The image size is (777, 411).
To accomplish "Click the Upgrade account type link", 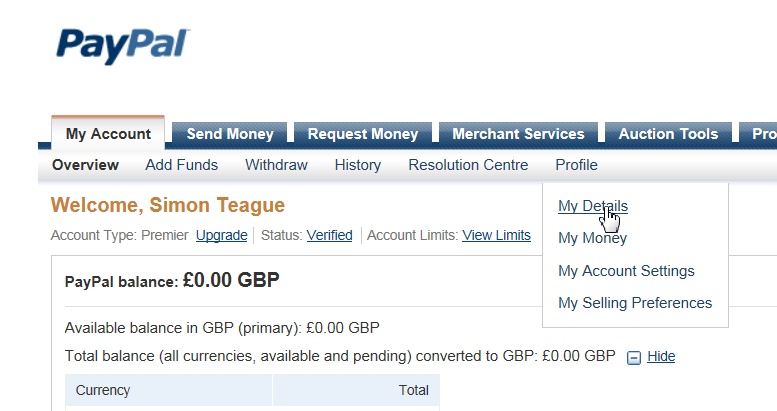I will coord(221,236).
